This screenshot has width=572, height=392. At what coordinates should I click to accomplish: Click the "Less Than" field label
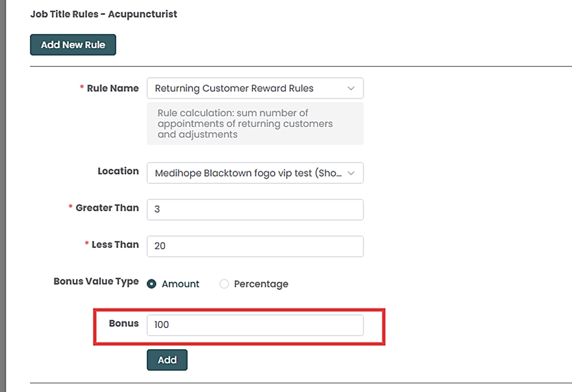(115, 244)
